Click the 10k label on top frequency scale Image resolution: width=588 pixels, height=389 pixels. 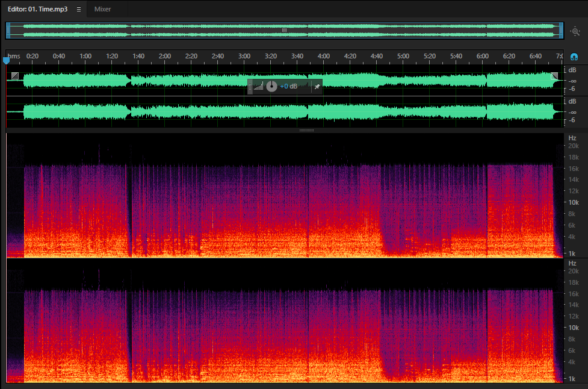pos(574,202)
